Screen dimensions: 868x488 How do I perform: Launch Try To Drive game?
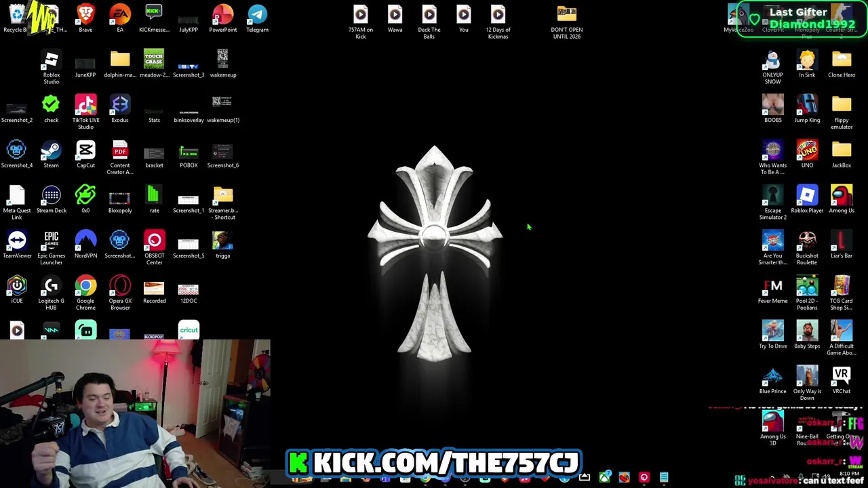tap(772, 335)
